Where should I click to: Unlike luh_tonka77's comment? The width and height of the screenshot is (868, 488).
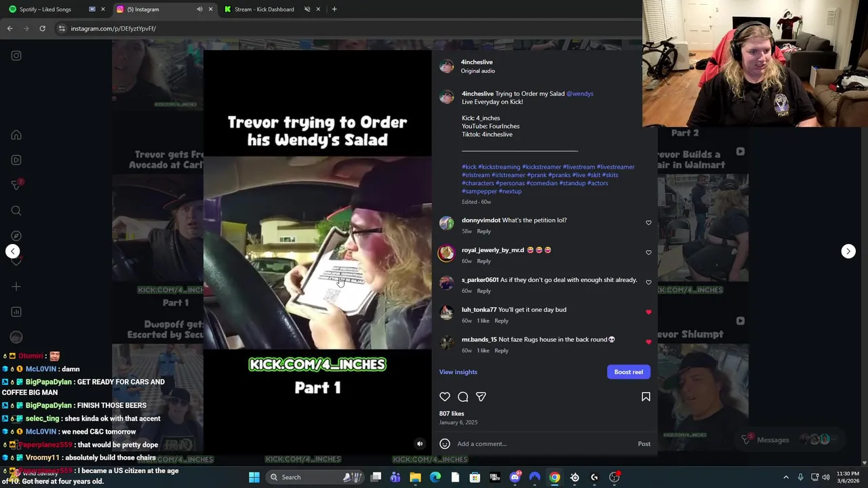tap(648, 312)
